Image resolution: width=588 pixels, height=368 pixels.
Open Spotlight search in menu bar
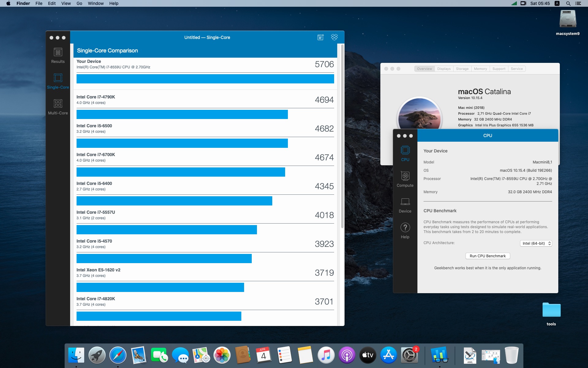(568, 3)
